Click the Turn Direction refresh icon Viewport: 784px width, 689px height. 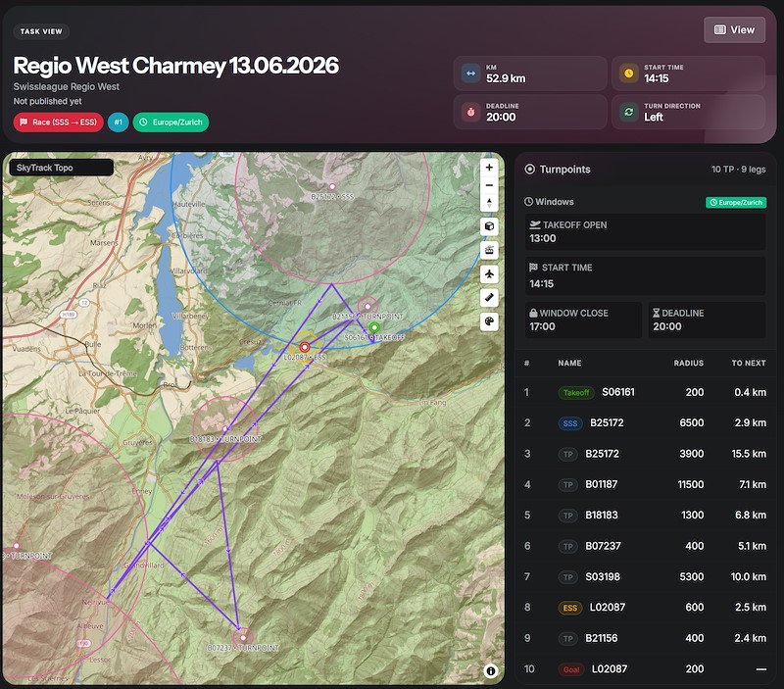pos(628,112)
